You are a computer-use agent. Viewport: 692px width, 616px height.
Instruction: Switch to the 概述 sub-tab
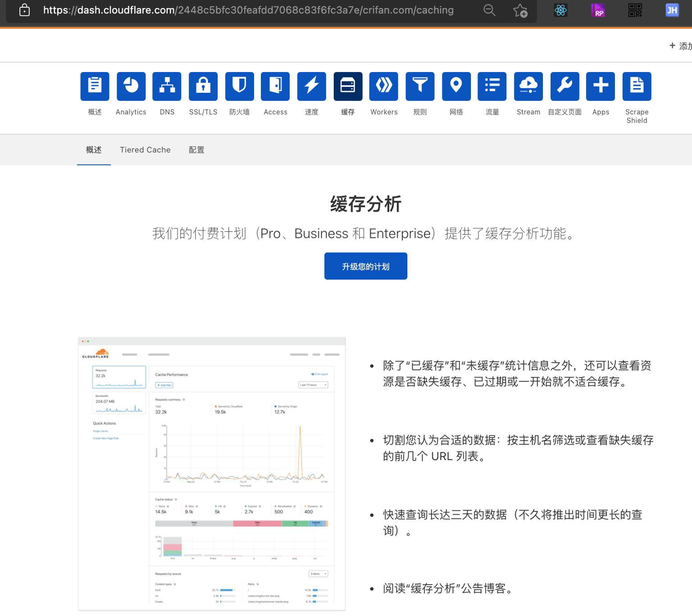94,150
